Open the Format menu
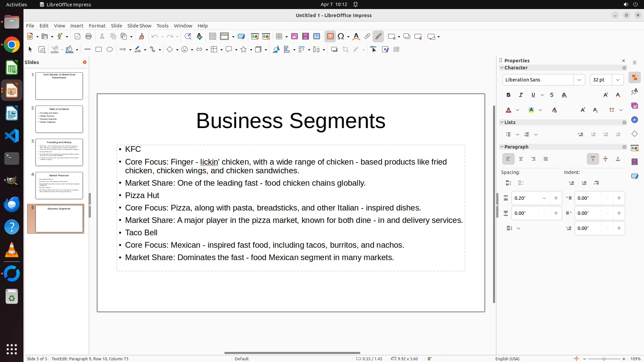Viewport: 644px width, 362px height. point(97,26)
